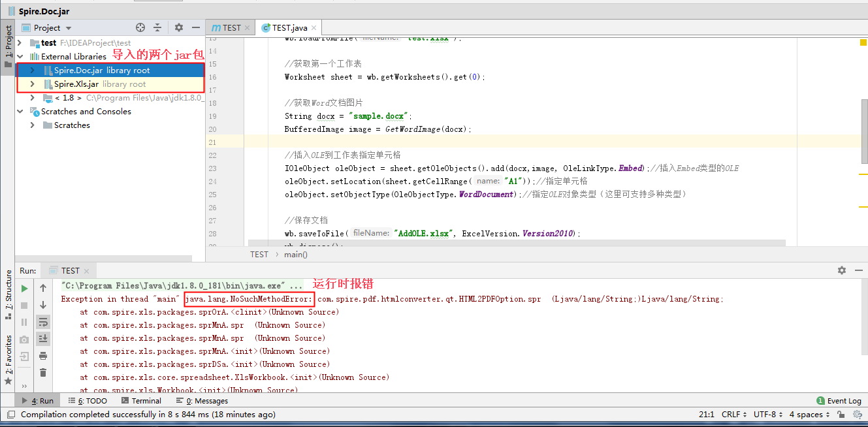Open Project panel settings gear

click(178, 27)
